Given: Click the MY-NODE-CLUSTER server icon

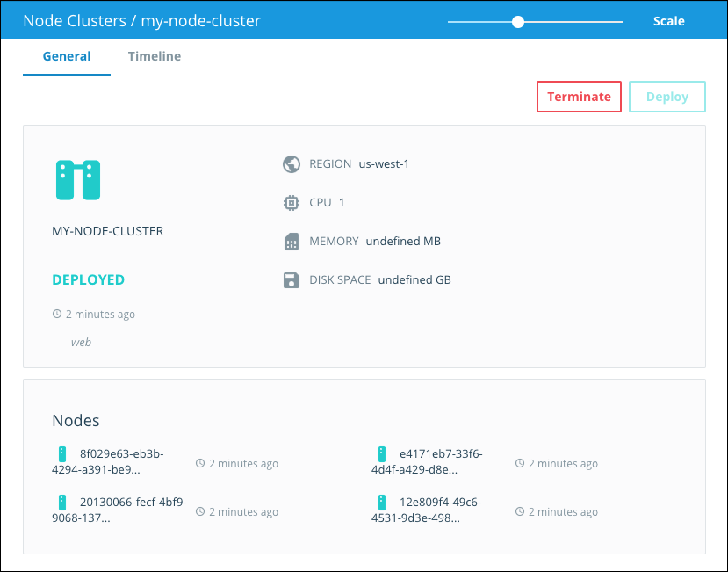Looking at the screenshot, I should (x=78, y=178).
